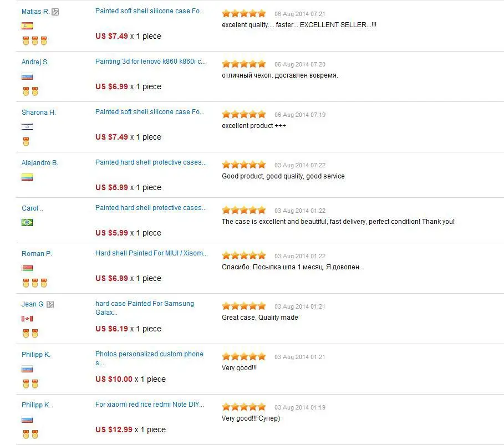Click the star rating on Matias R. review
504x445 pixels.
244,13
